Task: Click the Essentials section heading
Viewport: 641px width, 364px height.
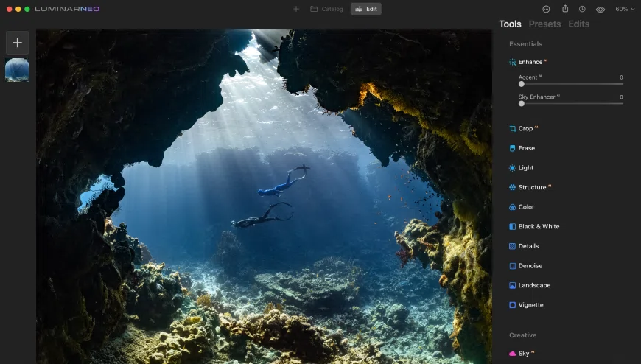Action: [x=526, y=44]
